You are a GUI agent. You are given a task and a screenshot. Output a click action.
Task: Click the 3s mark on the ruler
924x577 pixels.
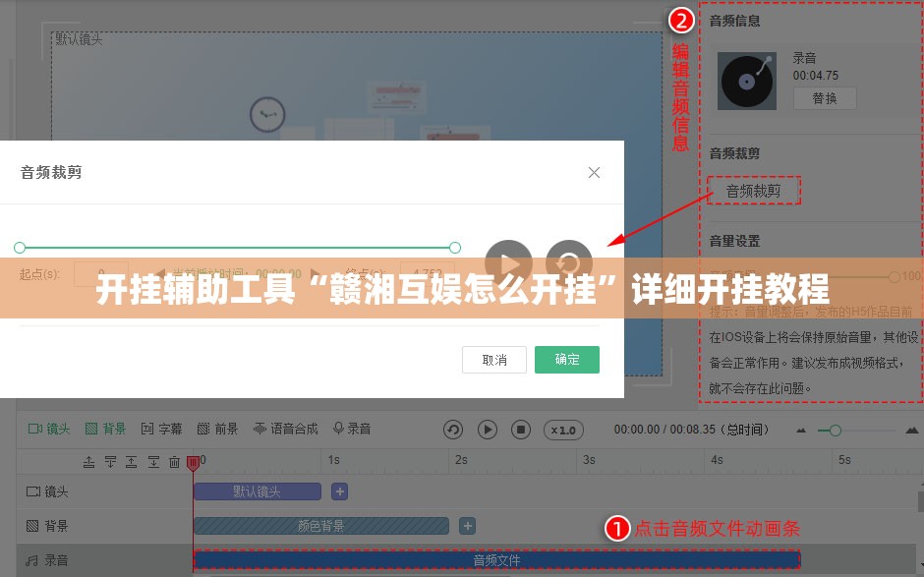589,460
